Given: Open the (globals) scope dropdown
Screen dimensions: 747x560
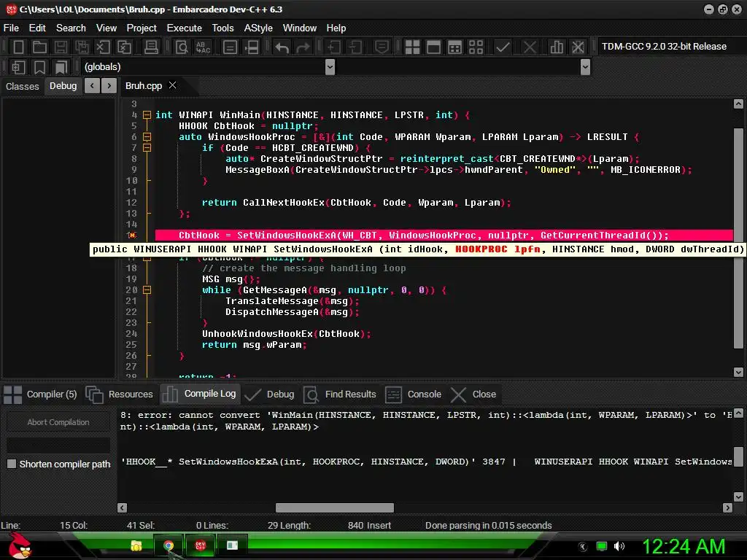Looking at the screenshot, I should pyautogui.click(x=330, y=67).
